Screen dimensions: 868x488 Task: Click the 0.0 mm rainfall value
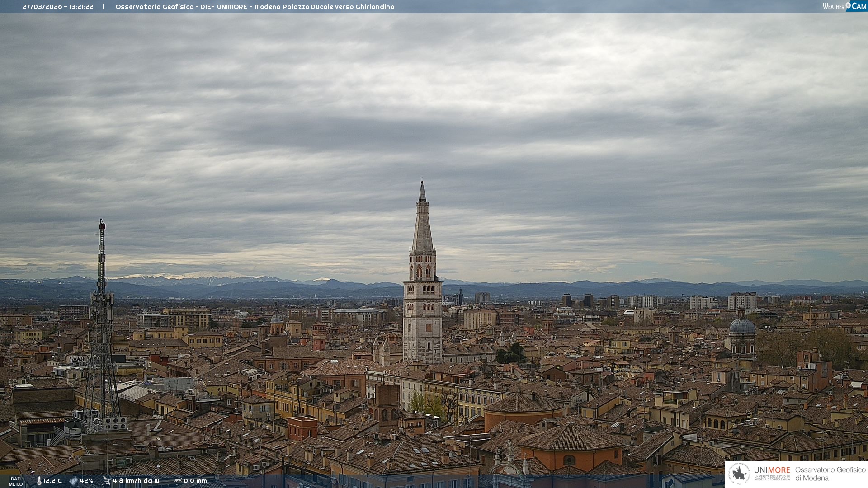click(195, 481)
